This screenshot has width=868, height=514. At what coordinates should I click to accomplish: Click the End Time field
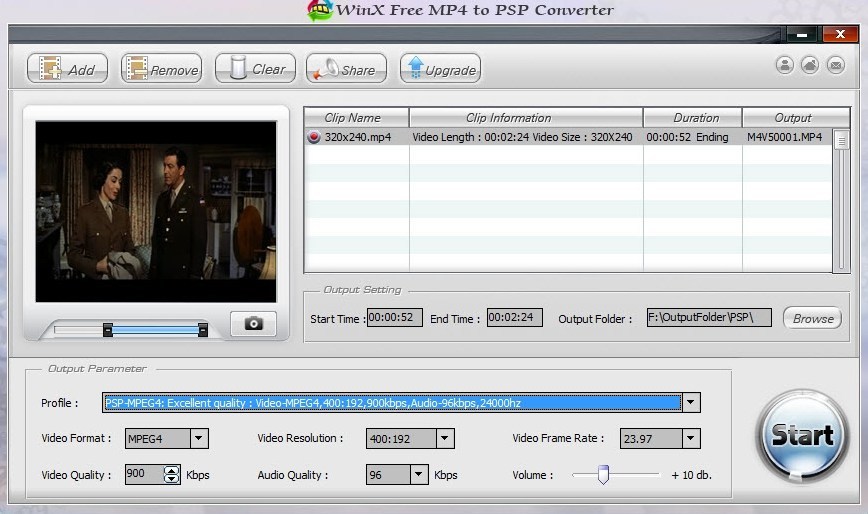click(515, 318)
